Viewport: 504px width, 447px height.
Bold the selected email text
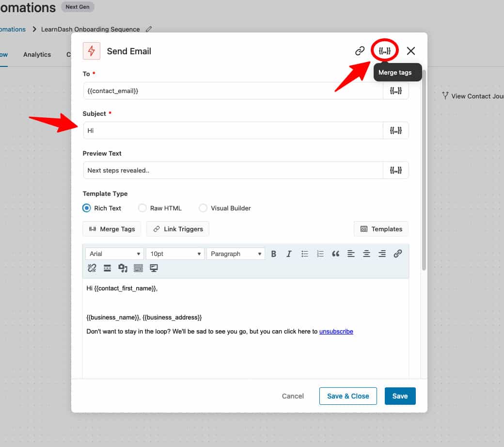click(x=274, y=253)
